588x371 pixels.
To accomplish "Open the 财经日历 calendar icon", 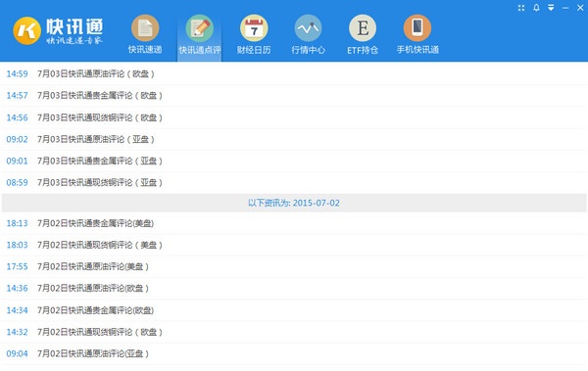I will click(x=254, y=28).
